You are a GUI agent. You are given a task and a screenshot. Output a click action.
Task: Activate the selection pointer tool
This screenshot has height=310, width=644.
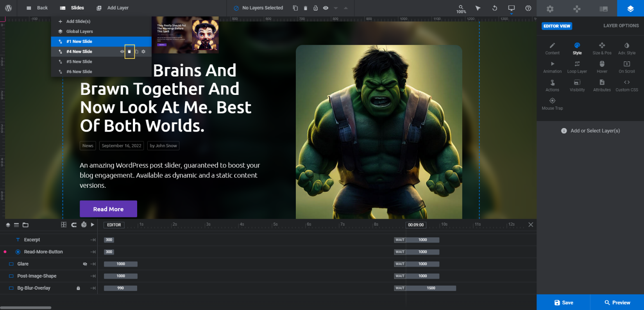tap(478, 8)
